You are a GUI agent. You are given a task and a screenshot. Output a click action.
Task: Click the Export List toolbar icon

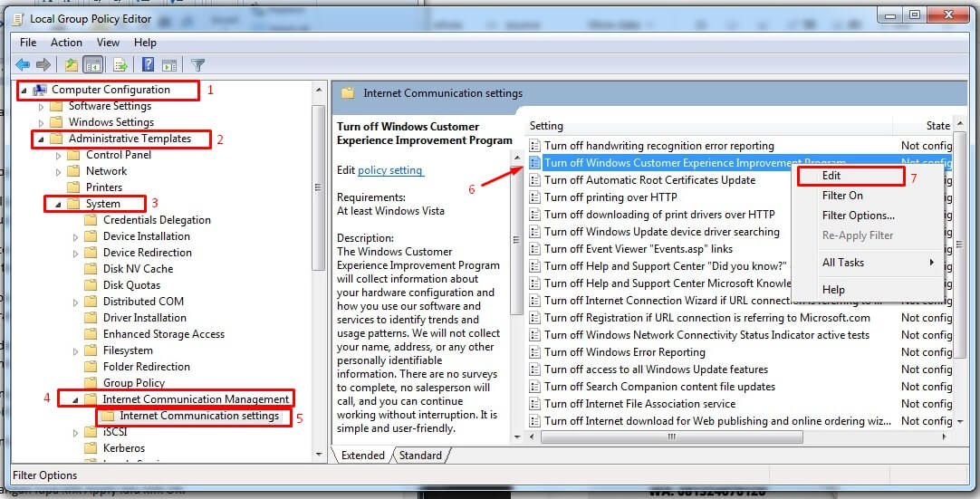click(120, 64)
